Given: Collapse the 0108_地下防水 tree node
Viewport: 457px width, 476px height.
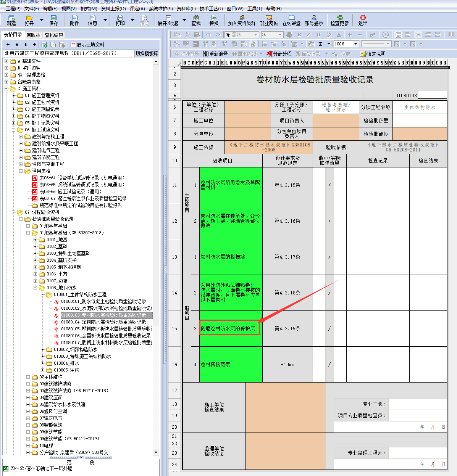Looking at the screenshot, I should tap(35, 288).
